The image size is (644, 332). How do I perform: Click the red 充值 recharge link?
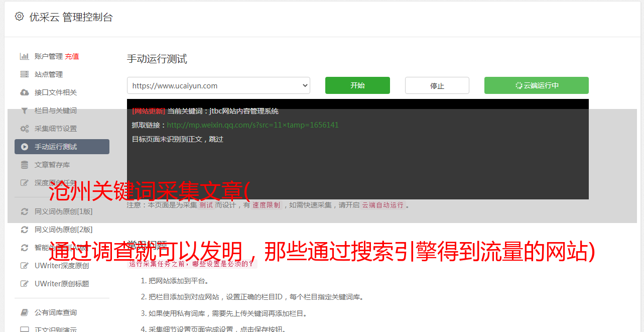tap(72, 56)
